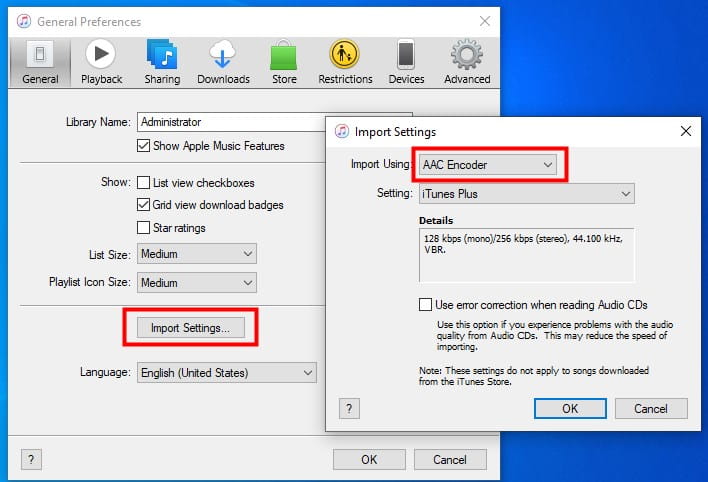Click iTunes icon in Import Settings title
Screen dimensions: 708x482
pyautogui.click(x=342, y=131)
